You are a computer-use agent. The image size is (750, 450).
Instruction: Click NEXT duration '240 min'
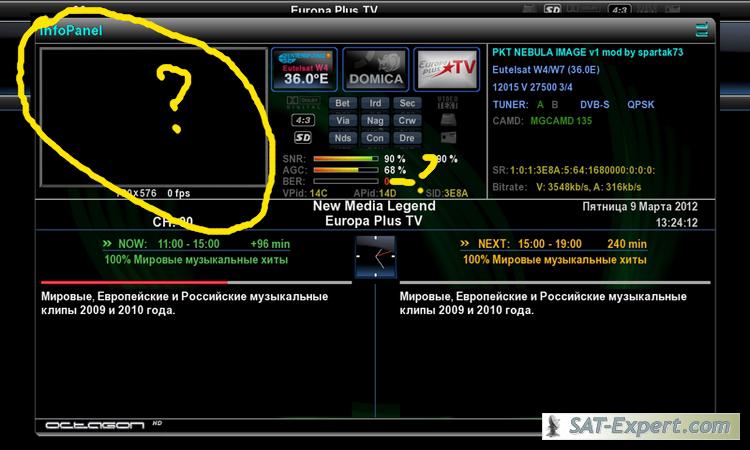point(627,244)
